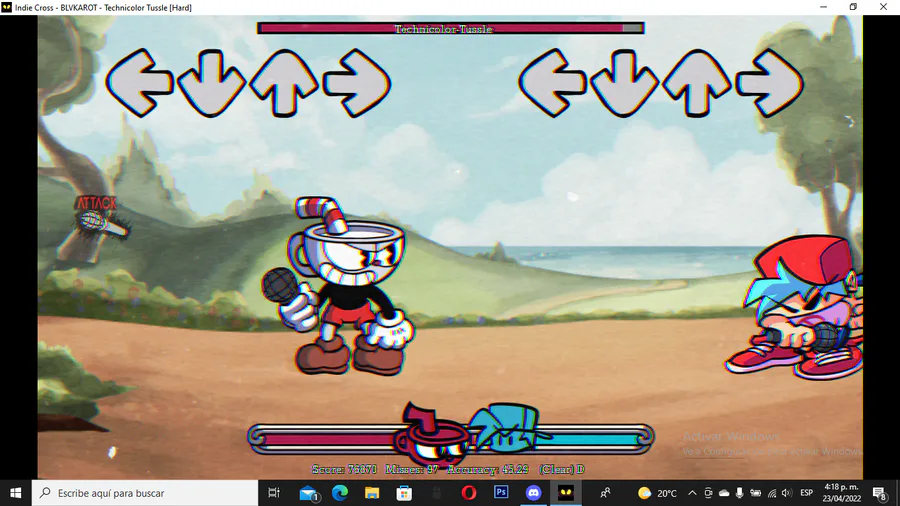Open File Explorer from the taskbar
The width and height of the screenshot is (900, 506).
(x=372, y=493)
